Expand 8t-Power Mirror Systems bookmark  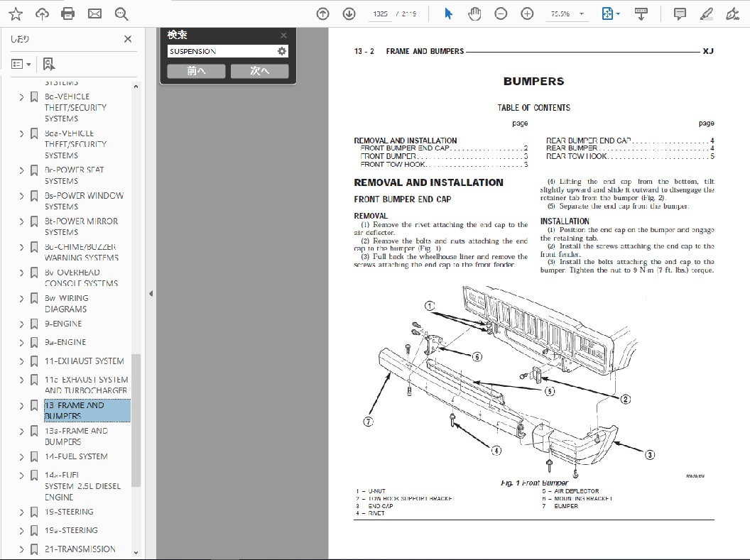(x=21, y=221)
